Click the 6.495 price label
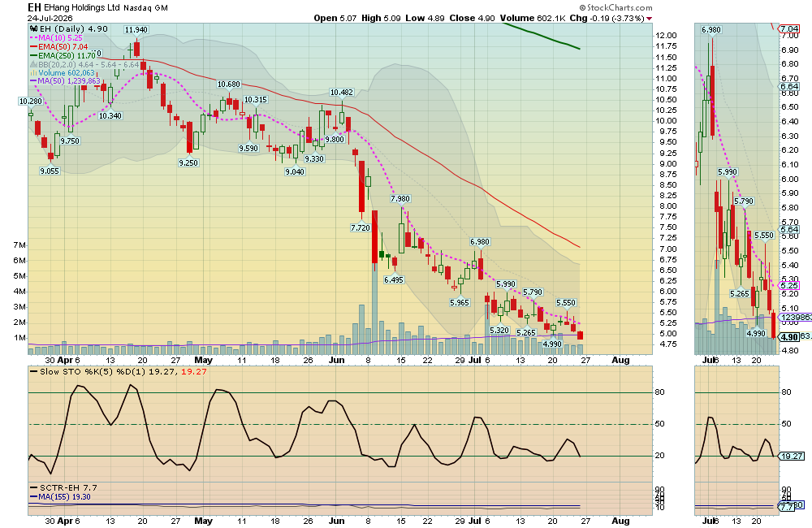 click(x=394, y=279)
